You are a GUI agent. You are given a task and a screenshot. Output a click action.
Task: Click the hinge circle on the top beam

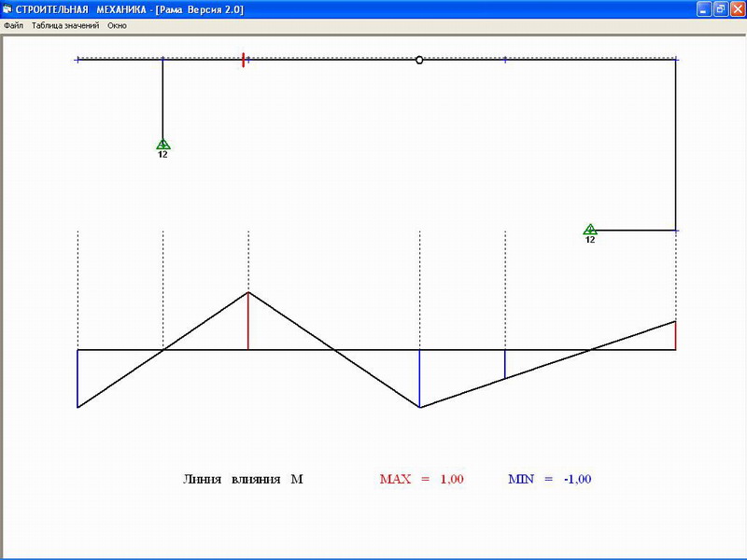point(419,60)
